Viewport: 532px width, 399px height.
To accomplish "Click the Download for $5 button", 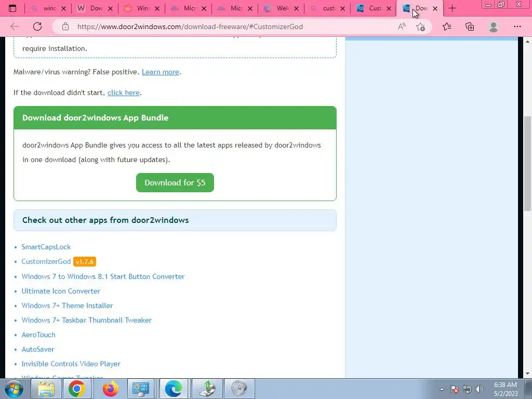I will pyautogui.click(x=175, y=182).
